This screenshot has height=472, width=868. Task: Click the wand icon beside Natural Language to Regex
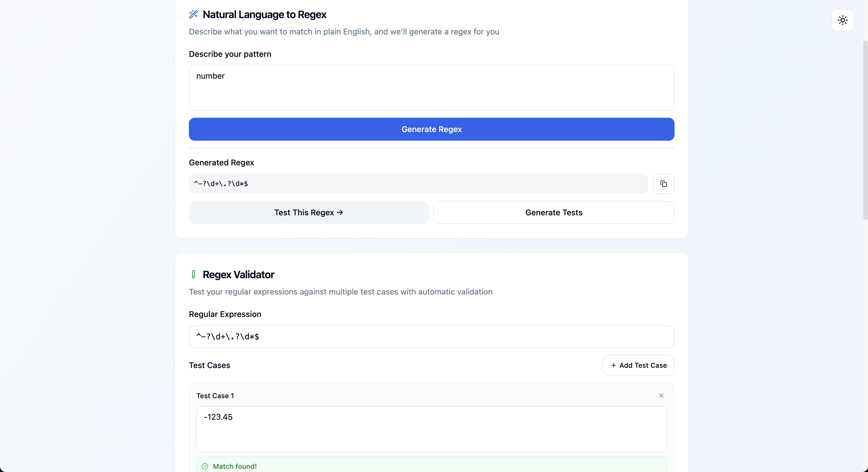point(193,14)
